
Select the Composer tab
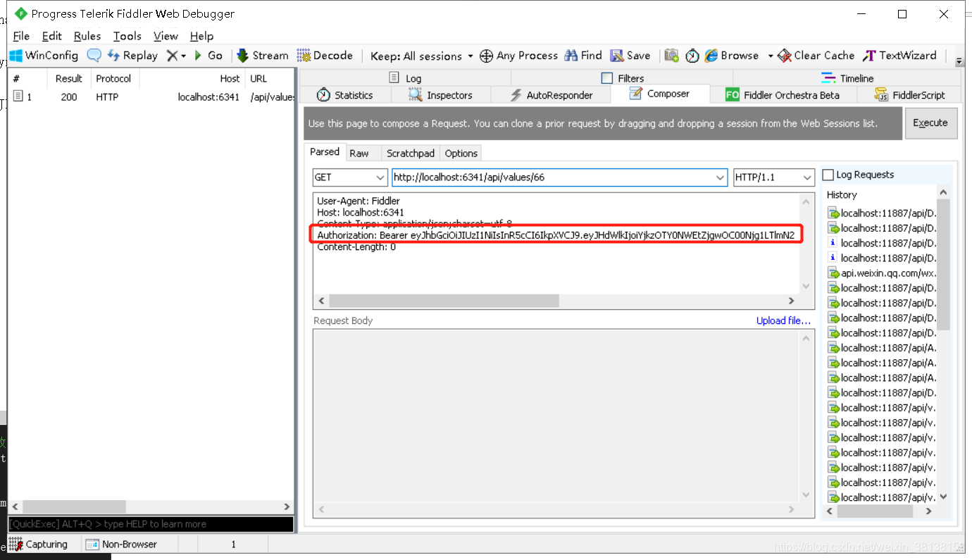(x=659, y=94)
